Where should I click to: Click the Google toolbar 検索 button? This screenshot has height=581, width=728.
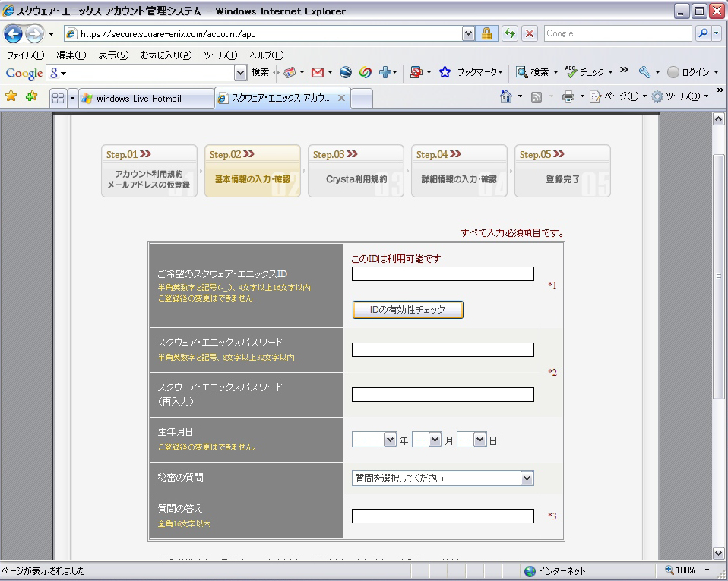pyautogui.click(x=260, y=72)
